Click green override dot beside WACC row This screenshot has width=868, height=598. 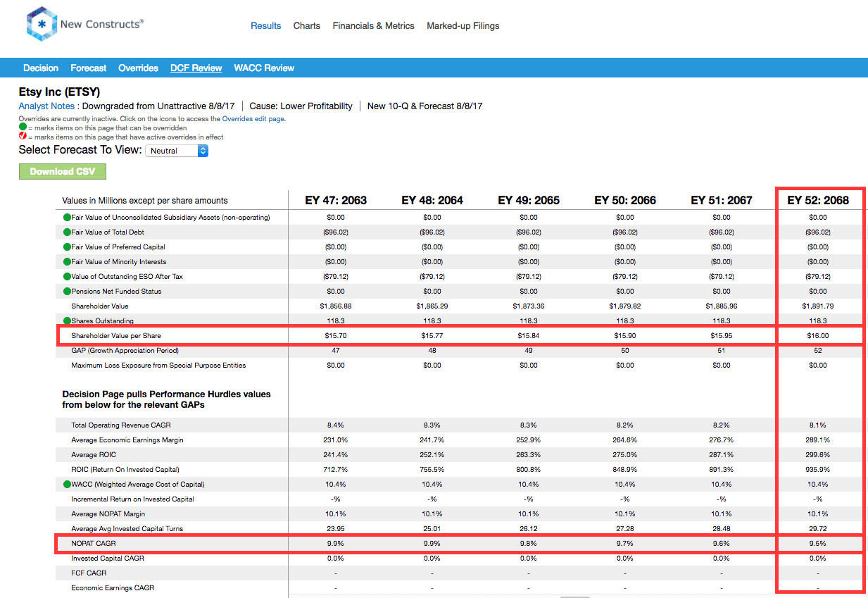pos(67,485)
